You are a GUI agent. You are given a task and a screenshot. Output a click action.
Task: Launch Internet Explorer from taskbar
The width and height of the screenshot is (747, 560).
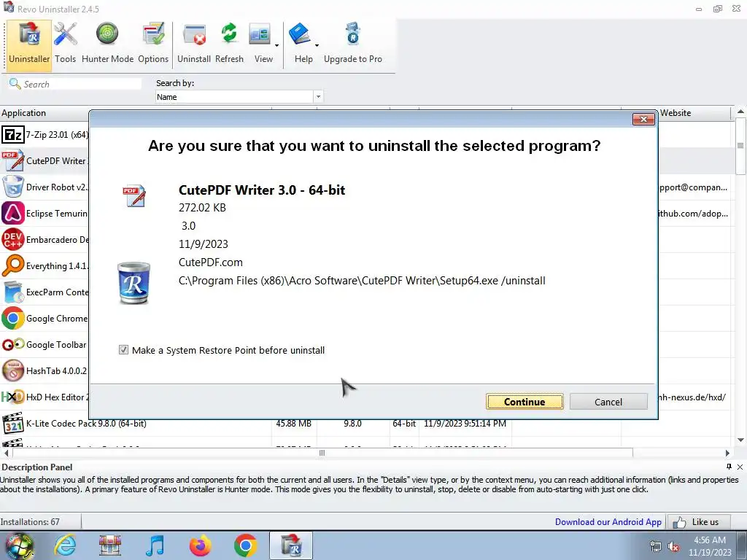point(65,545)
